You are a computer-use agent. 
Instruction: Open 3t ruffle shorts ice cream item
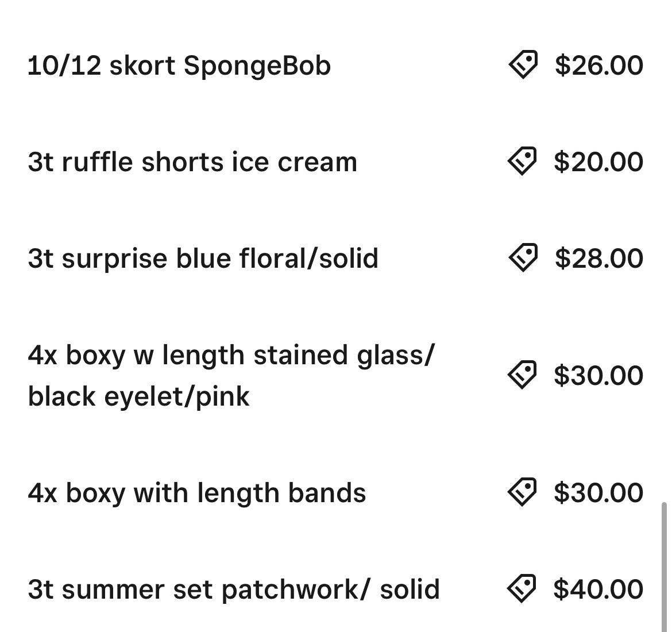coord(192,162)
